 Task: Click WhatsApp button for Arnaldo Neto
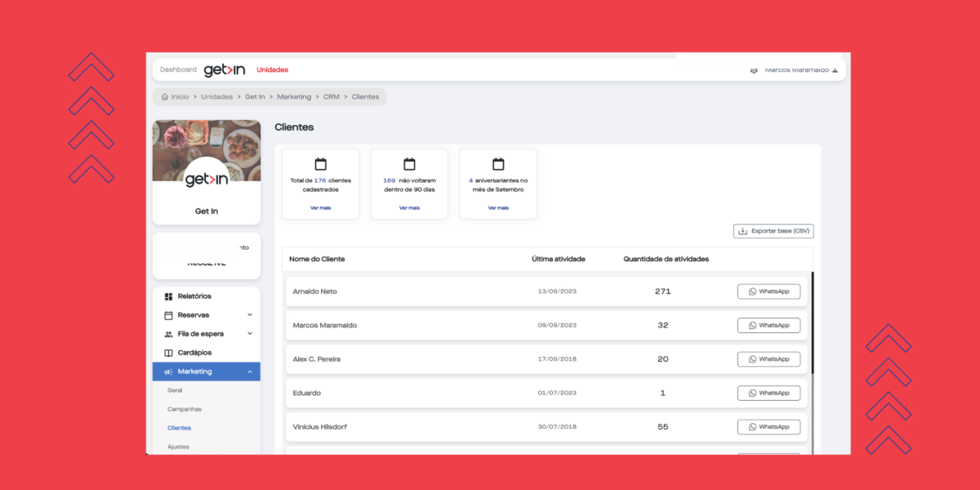point(768,292)
